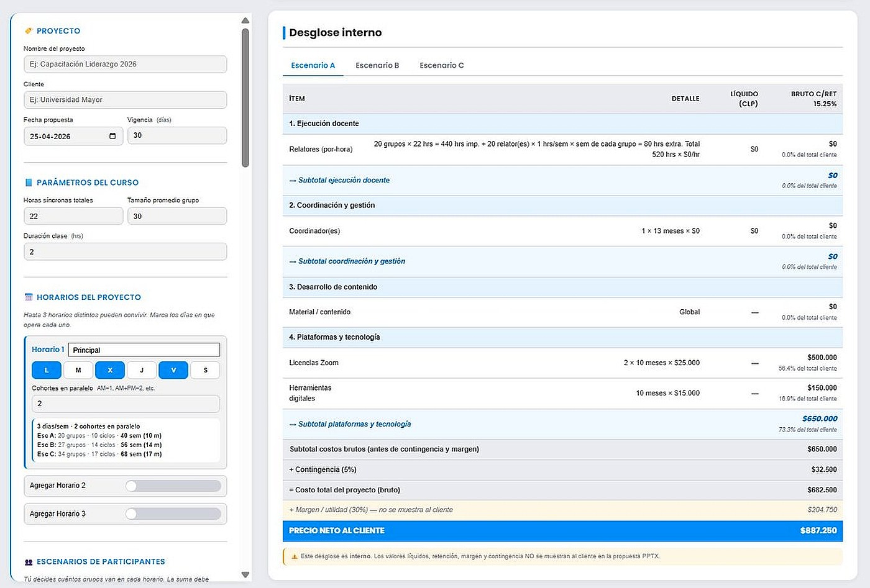Click the Desglose interno heading
The height and width of the screenshot is (588, 870).
click(336, 32)
